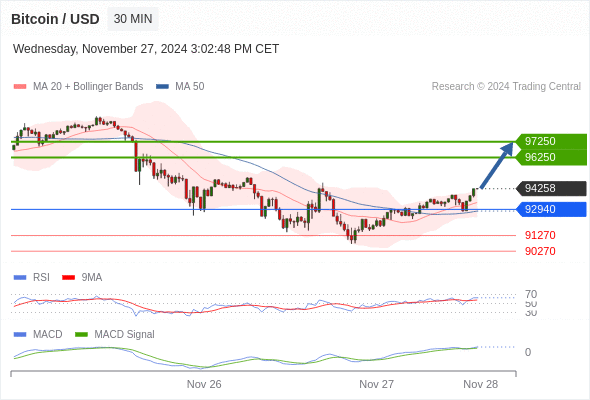Select the 96250 resistance price tag
Screen dimensions: 590x400
(551, 157)
